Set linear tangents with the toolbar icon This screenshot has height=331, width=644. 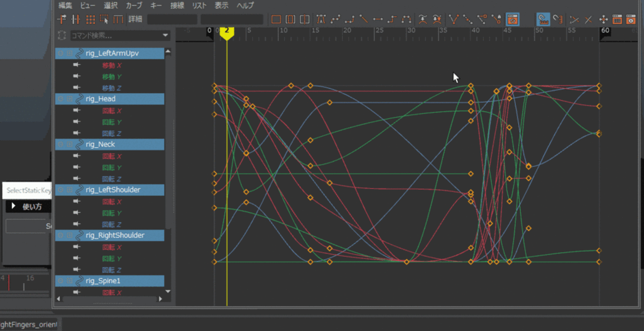pos(364,19)
